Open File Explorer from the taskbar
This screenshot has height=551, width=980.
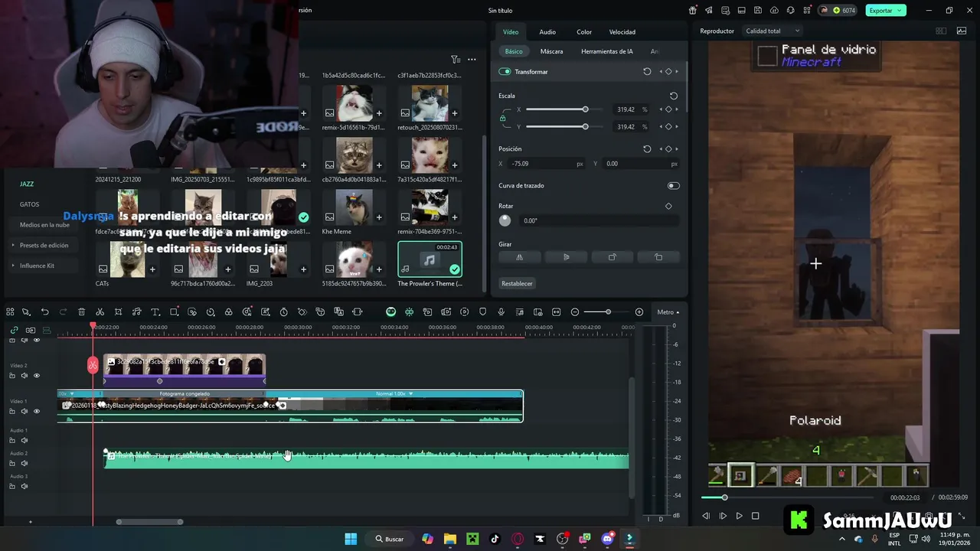[450, 539]
